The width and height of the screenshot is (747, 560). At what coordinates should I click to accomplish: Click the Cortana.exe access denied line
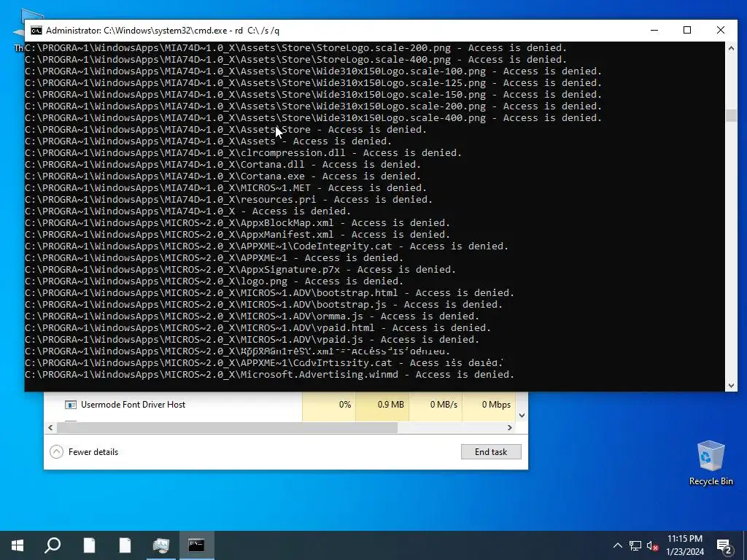click(x=223, y=176)
